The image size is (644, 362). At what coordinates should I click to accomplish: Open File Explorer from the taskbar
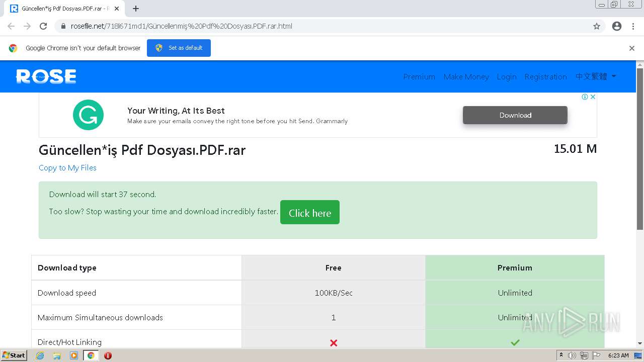coord(57,355)
